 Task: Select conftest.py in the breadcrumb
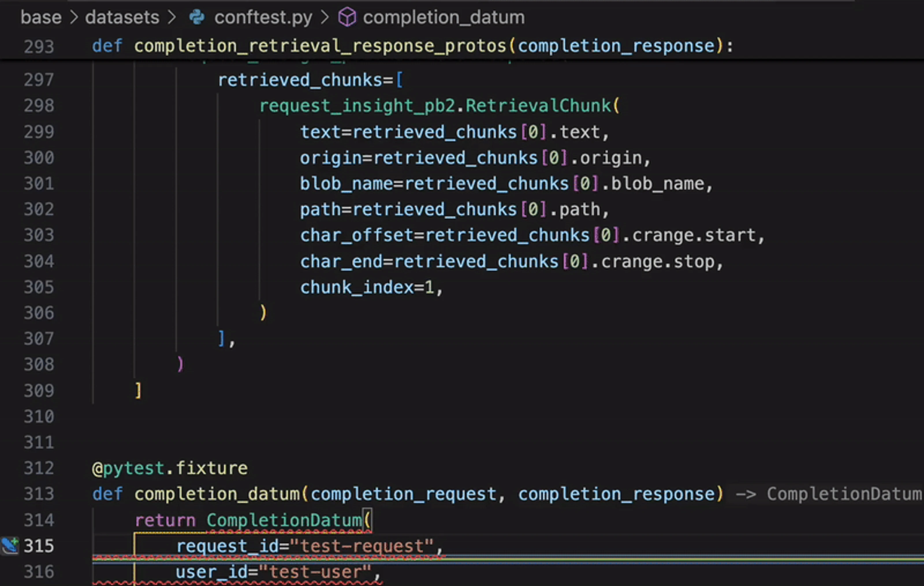tap(263, 17)
